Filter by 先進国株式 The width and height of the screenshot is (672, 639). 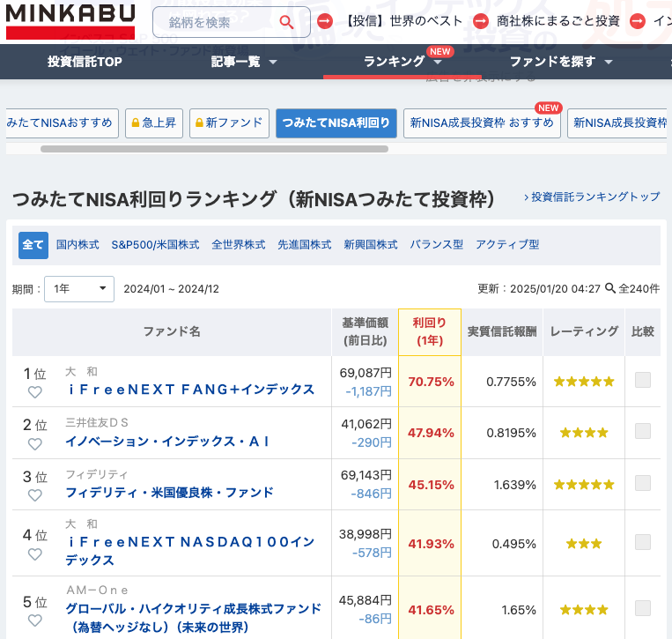pyautogui.click(x=304, y=245)
